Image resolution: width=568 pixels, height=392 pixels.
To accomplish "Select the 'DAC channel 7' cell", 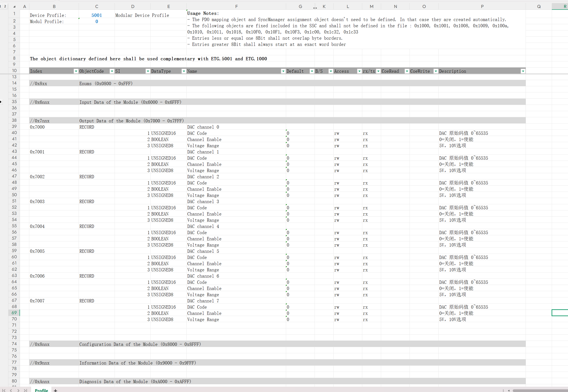I will [x=236, y=301].
